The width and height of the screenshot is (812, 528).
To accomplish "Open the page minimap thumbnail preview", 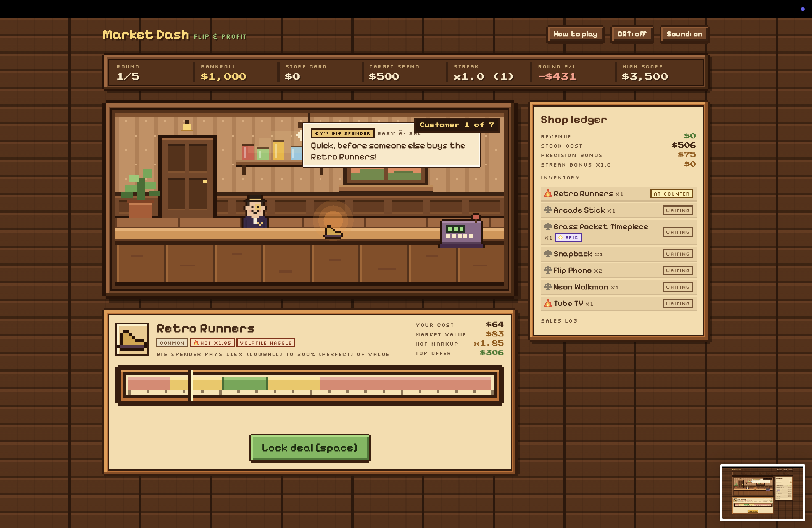I will click(x=762, y=493).
